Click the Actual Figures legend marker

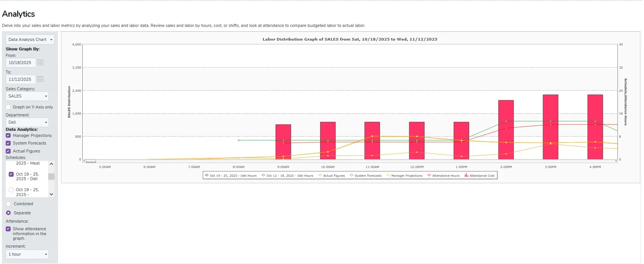coord(320,175)
